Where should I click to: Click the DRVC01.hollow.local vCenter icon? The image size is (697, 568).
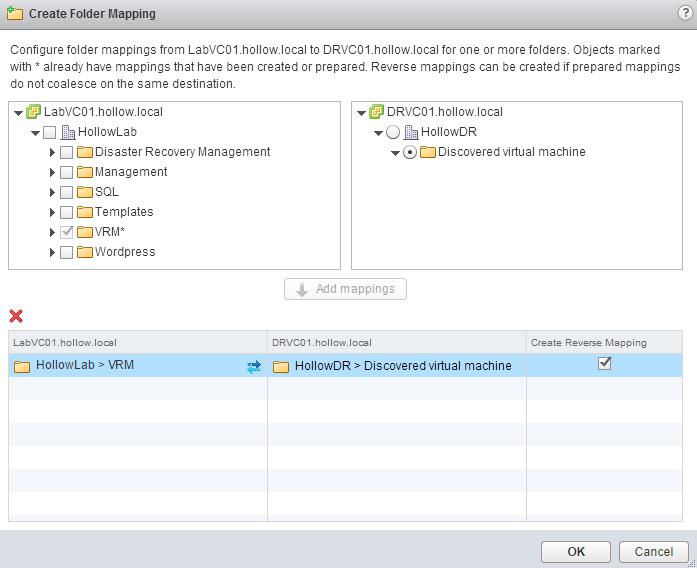376,112
